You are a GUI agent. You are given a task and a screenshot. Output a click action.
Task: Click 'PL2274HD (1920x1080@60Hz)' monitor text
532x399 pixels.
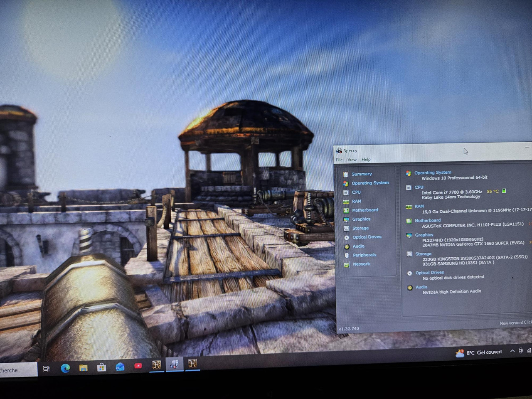(453, 240)
